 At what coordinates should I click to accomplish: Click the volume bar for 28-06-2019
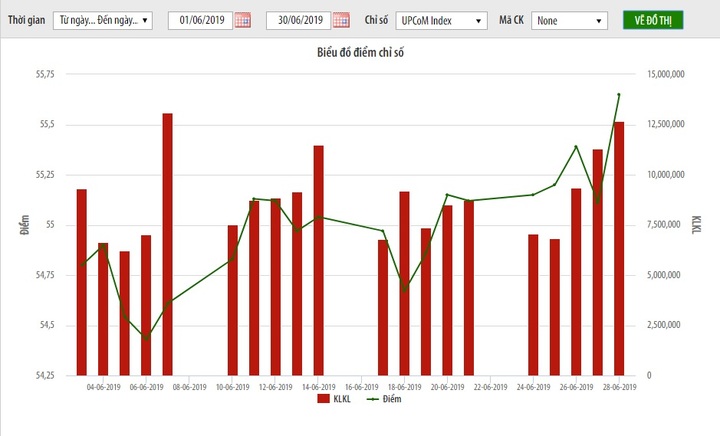tap(619, 248)
